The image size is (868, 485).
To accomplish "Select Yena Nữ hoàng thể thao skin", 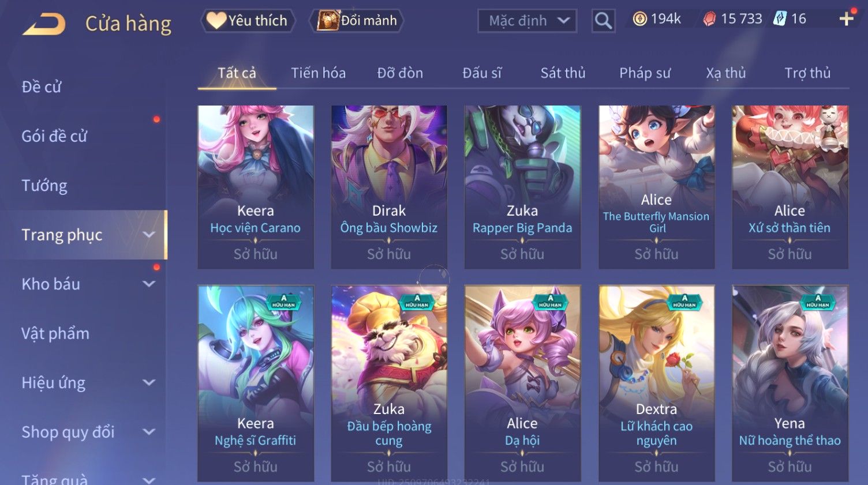I will pyautogui.click(x=790, y=383).
